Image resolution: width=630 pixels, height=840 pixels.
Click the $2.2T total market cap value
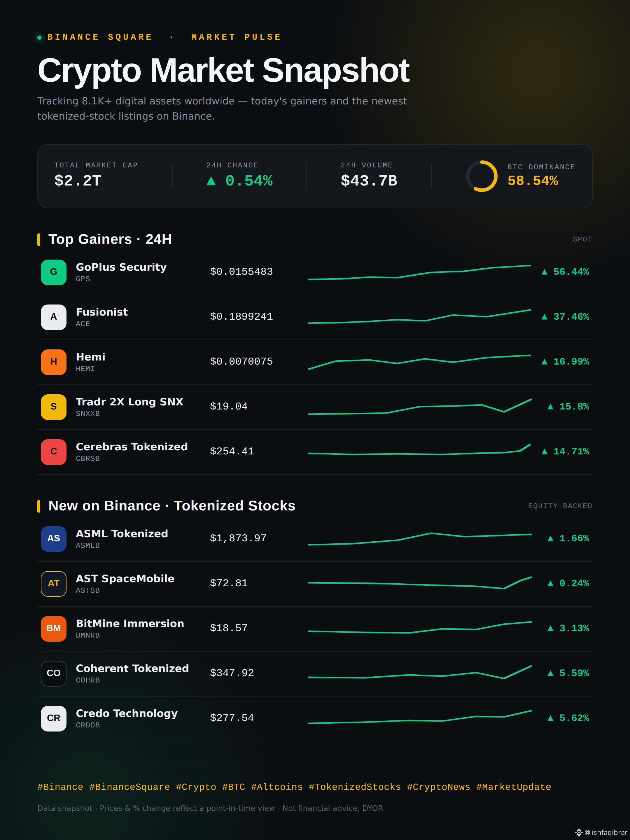coord(78,181)
